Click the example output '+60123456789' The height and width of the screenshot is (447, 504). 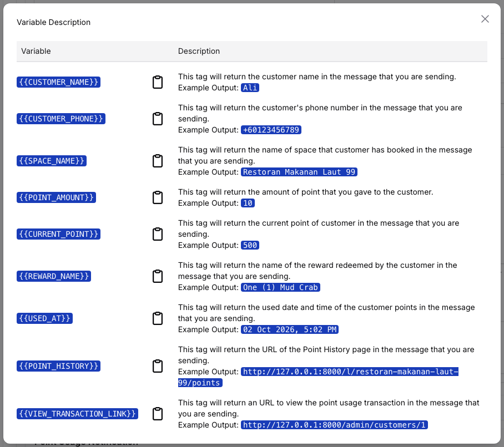tap(271, 130)
